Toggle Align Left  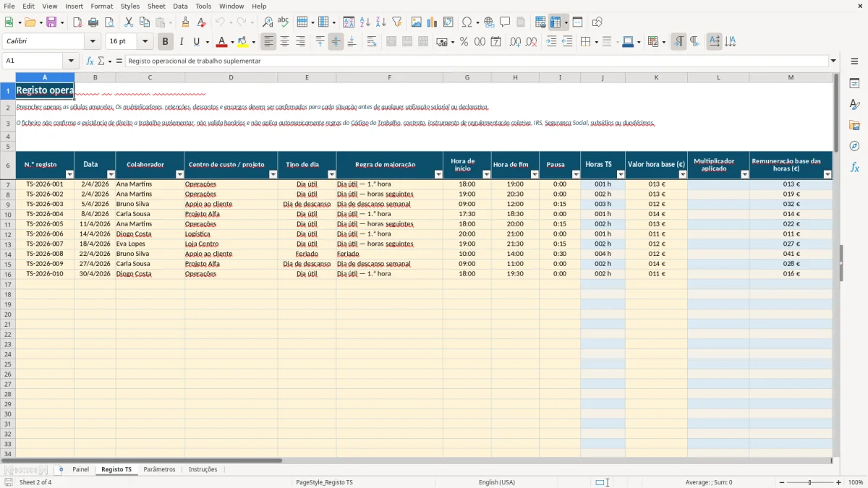(268, 42)
